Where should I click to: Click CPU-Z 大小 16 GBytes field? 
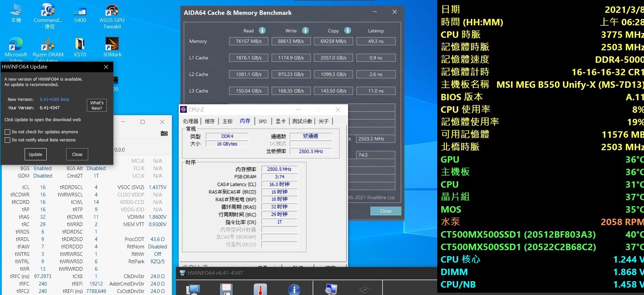click(x=227, y=144)
